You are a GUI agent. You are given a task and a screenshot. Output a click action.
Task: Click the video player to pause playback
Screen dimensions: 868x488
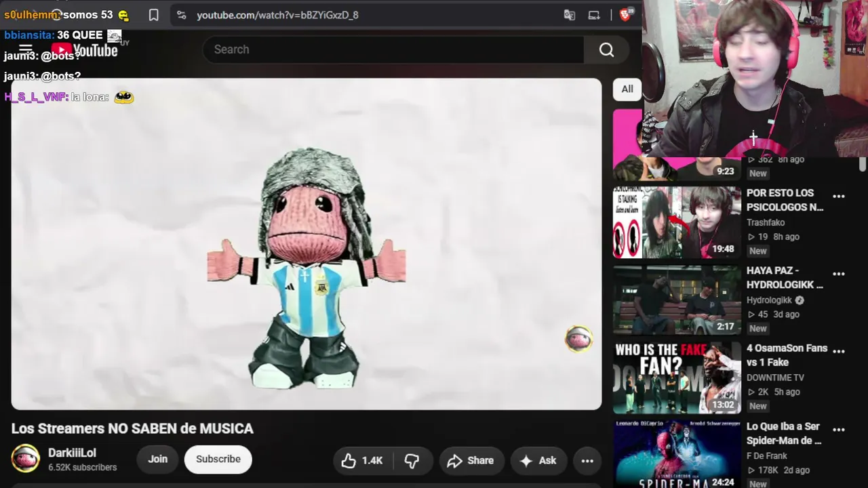pyautogui.click(x=307, y=244)
